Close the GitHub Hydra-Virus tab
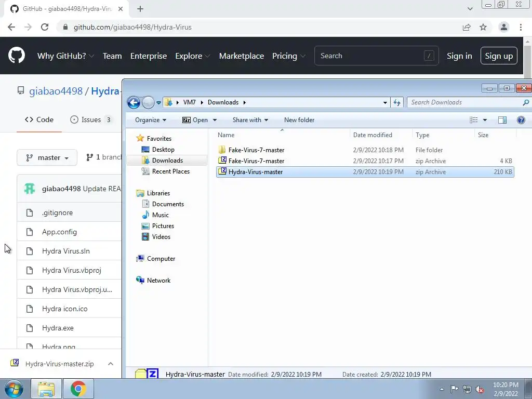The image size is (532, 399). [121, 9]
